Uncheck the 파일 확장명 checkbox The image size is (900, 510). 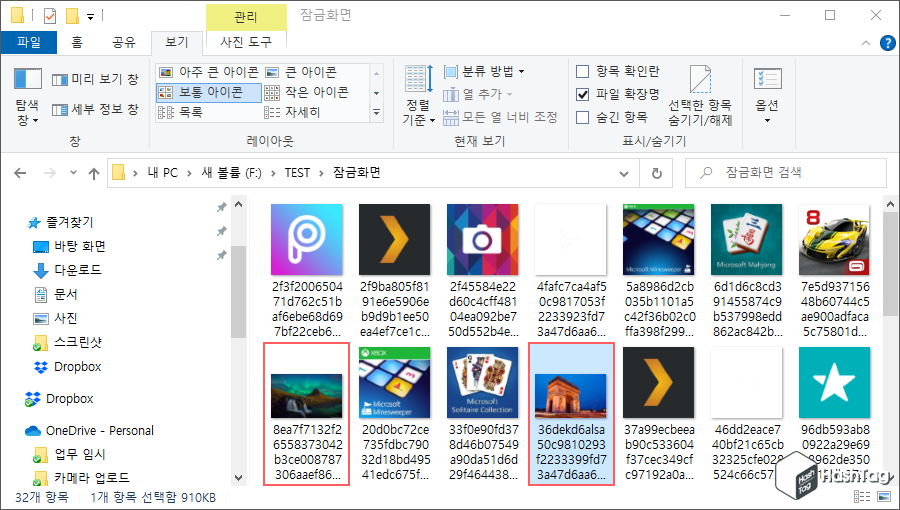pos(583,94)
